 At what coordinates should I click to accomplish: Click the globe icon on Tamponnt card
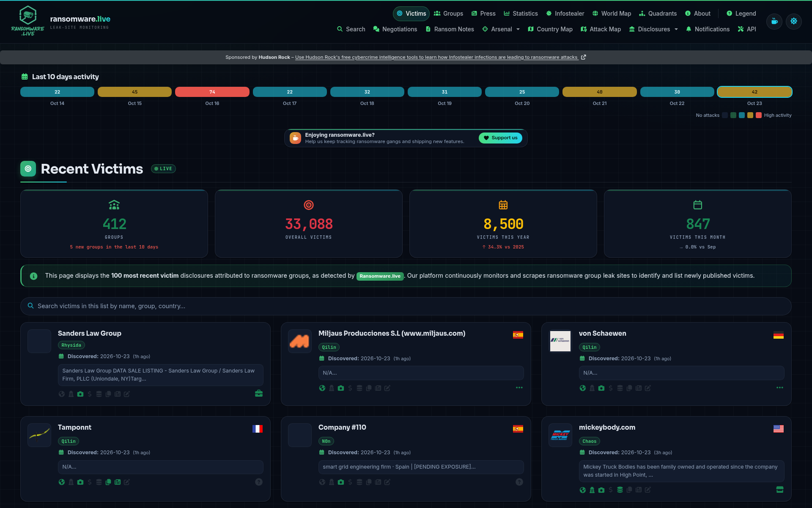click(x=62, y=482)
